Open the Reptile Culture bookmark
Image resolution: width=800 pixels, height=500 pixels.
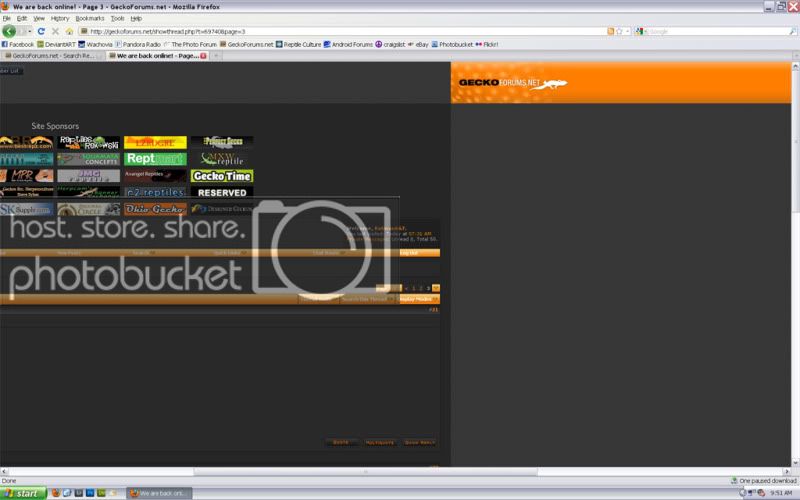coord(298,44)
